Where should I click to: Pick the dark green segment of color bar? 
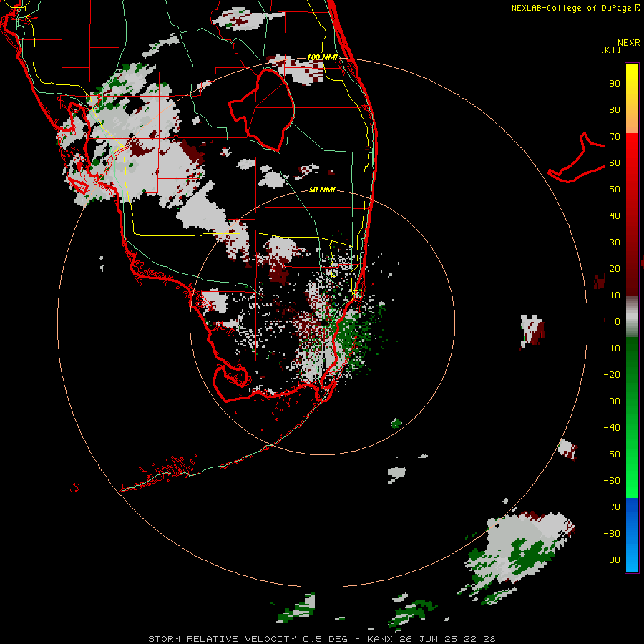[632, 361]
